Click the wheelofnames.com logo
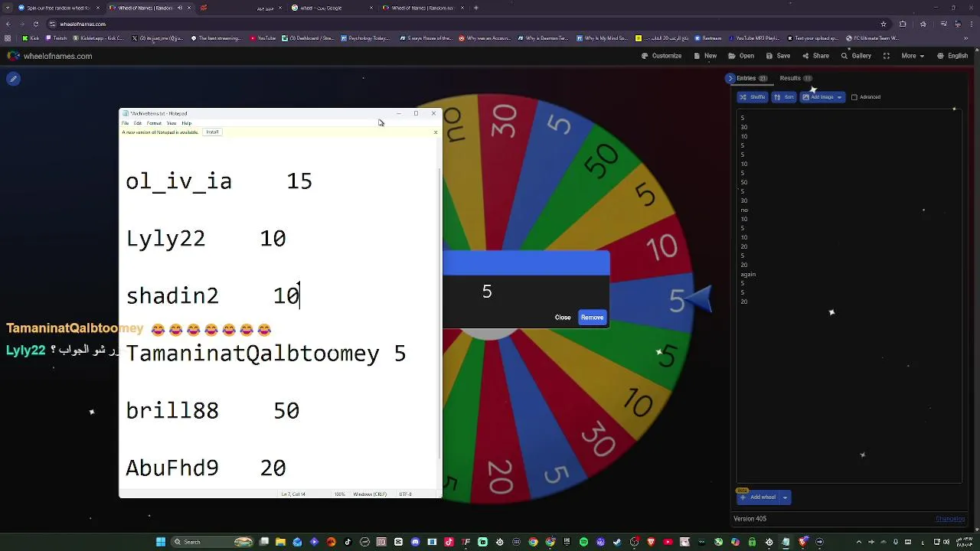Screen dimensions: 980x551 coord(50,56)
